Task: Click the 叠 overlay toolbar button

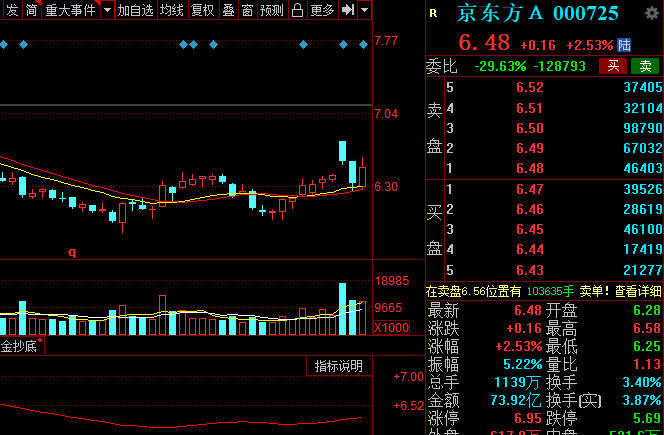Action: pos(229,10)
